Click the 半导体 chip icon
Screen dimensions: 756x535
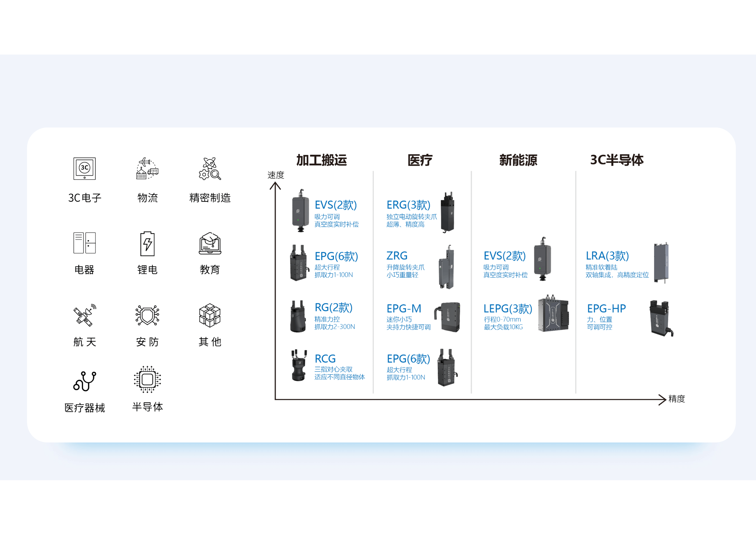click(147, 379)
